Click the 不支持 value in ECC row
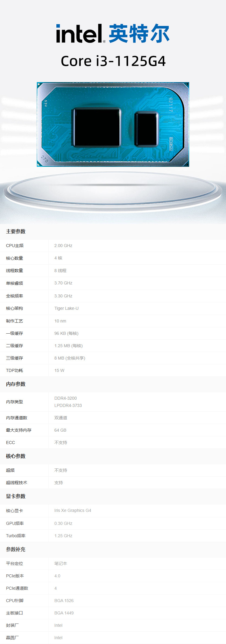 (61, 443)
